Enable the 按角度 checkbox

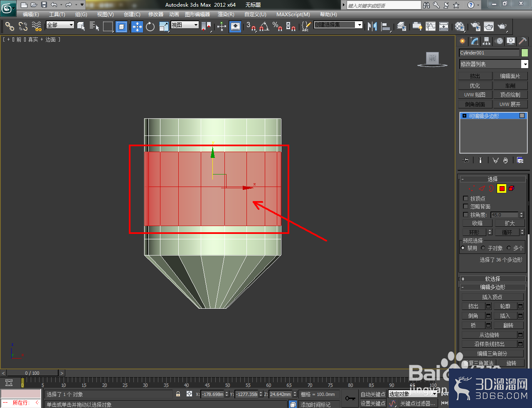coord(465,215)
